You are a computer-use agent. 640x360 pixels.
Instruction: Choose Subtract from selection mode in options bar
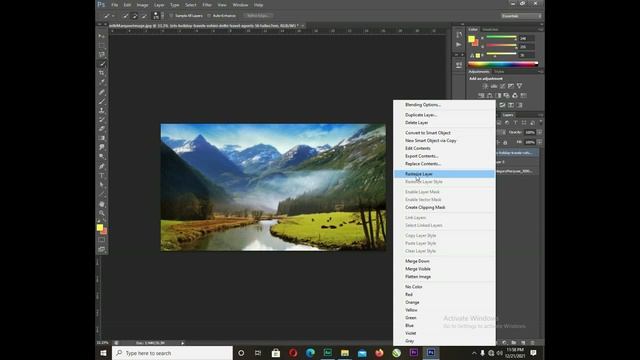[x=144, y=16]
